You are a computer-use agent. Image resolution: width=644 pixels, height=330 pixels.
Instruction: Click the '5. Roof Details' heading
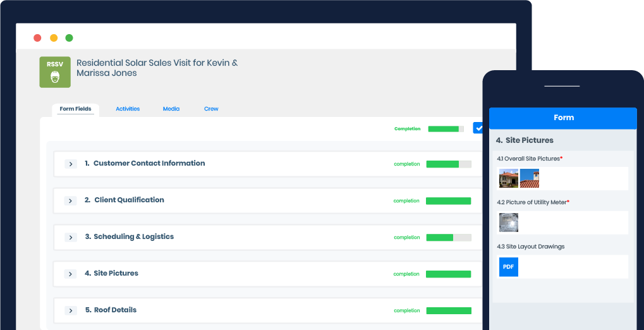111,310
